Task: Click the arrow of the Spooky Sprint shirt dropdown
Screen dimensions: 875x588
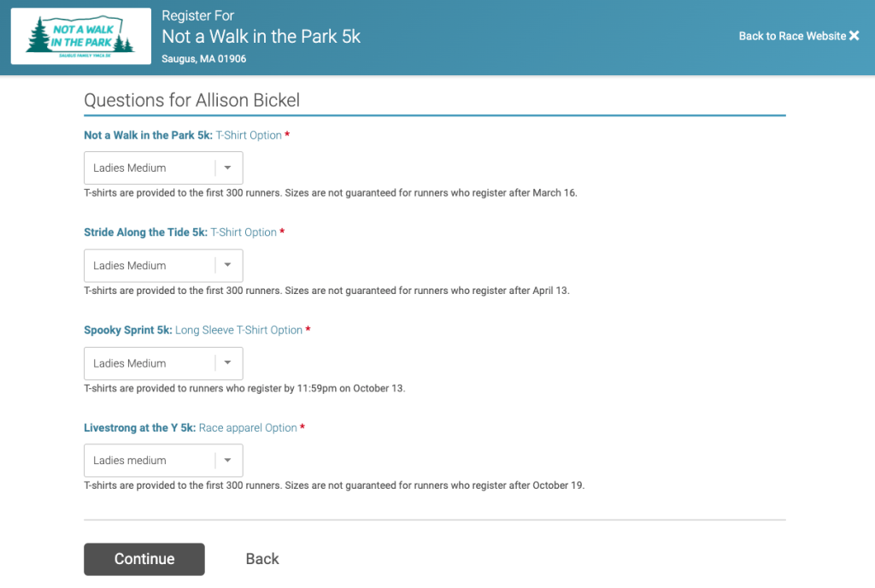Action: click(227, 363)
